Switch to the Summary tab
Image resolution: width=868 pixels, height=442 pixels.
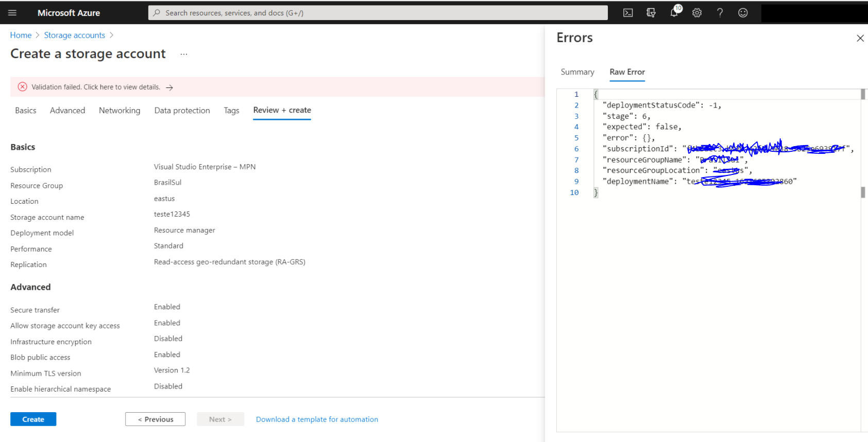(577, 72)
